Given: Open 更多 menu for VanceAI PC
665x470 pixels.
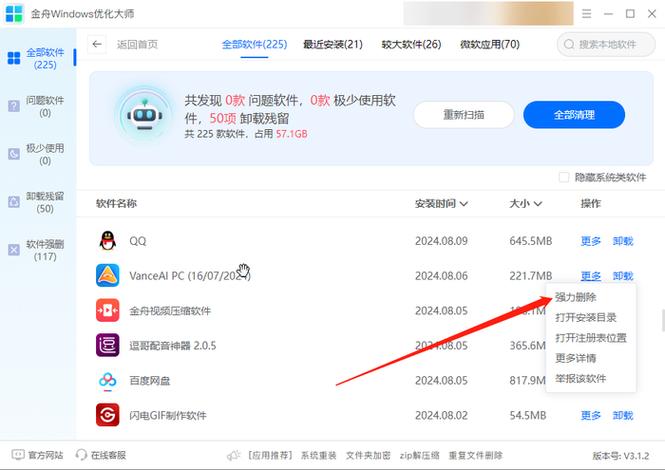Looking at the screenshot, I should [591, 276].
